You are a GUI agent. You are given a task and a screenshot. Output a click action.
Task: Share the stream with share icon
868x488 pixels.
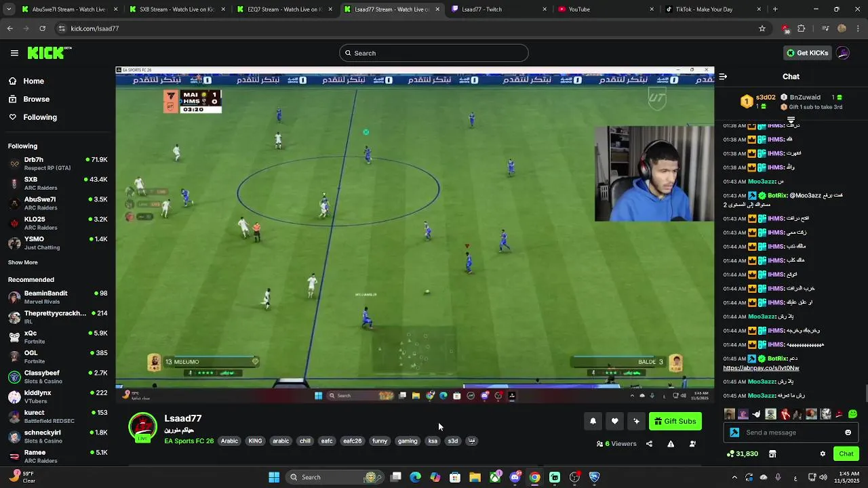tap(649, 444)
